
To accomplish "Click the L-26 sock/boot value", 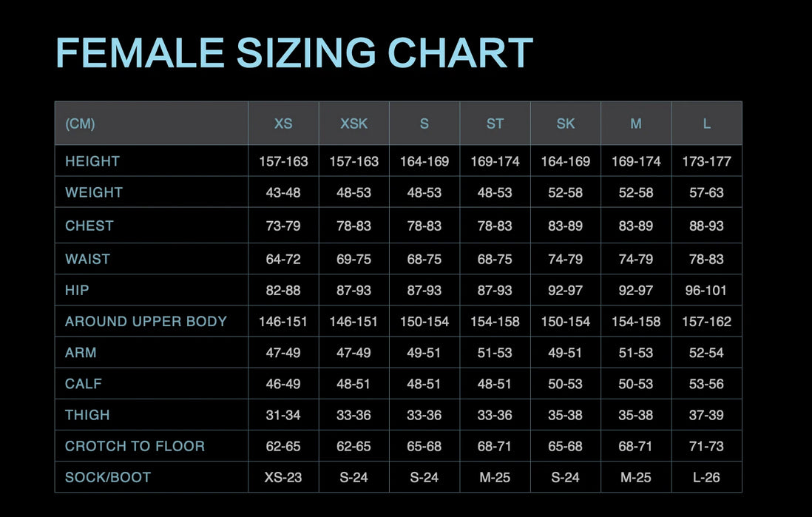I will point(706,477).
